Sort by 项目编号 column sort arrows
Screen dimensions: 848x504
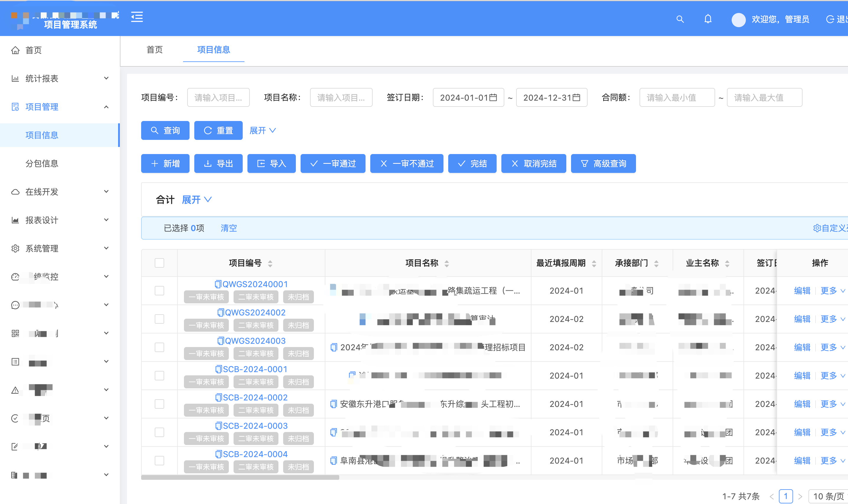pyautogui.click(x=270, y=264)
